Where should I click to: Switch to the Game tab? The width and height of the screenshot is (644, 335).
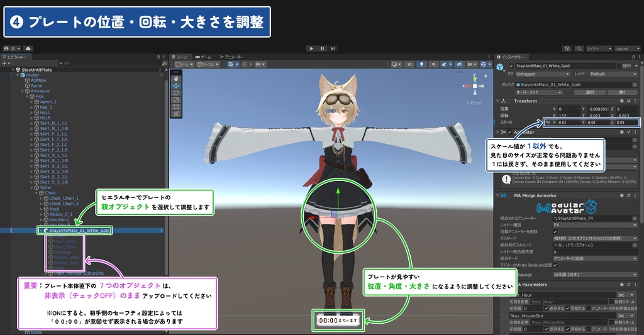203,57
